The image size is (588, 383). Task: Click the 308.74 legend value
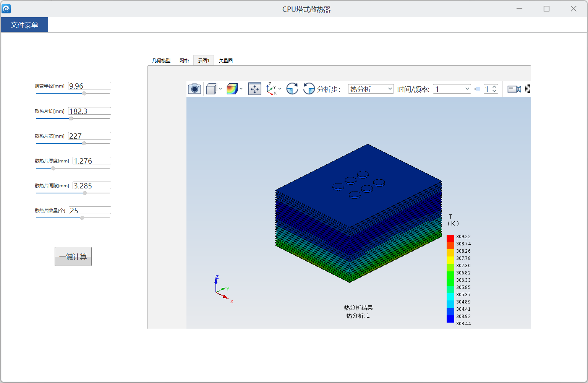coord(463,244)
